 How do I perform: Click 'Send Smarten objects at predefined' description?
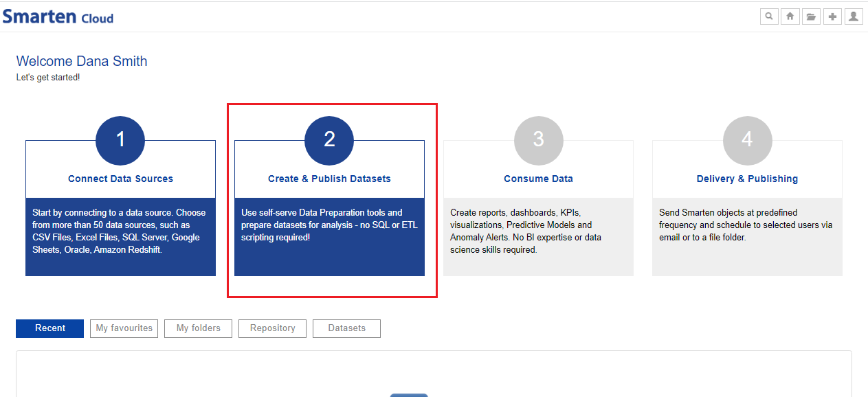pyautogui.click(x=746, y=225)
